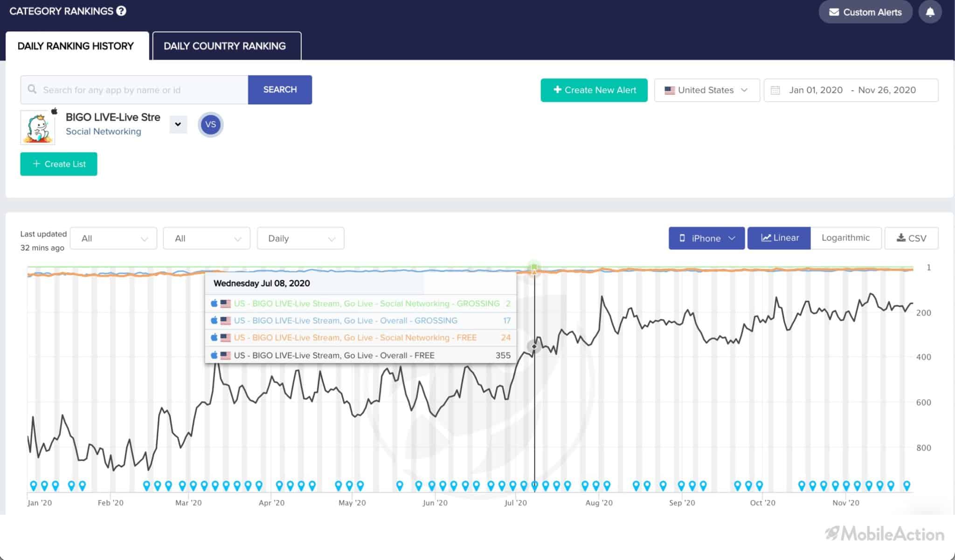
Task: Expand the app selector arrow beside BIGO LIVE
Action: pyautogui.click(x=178, y=124)
